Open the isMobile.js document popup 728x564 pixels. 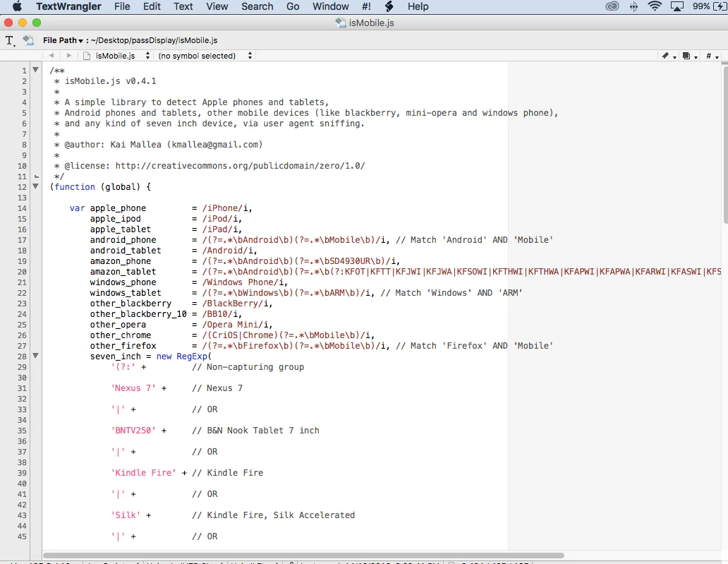click(x=116, y=56)
